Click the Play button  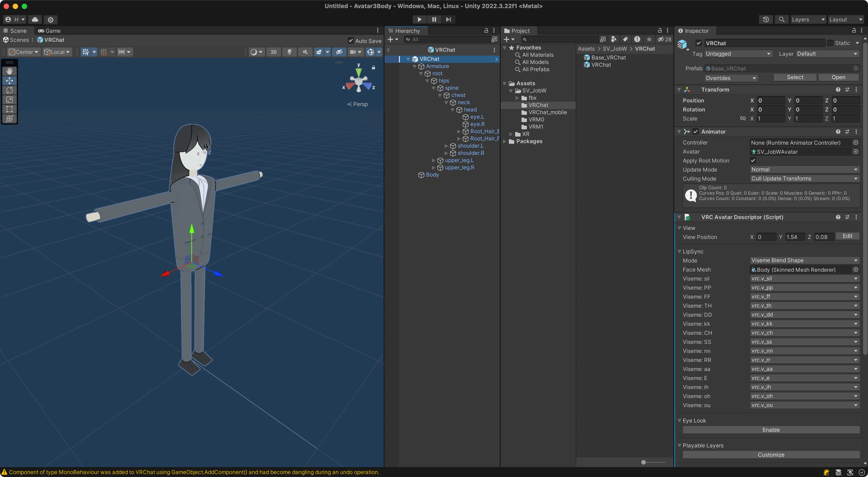tap(420, 19)
